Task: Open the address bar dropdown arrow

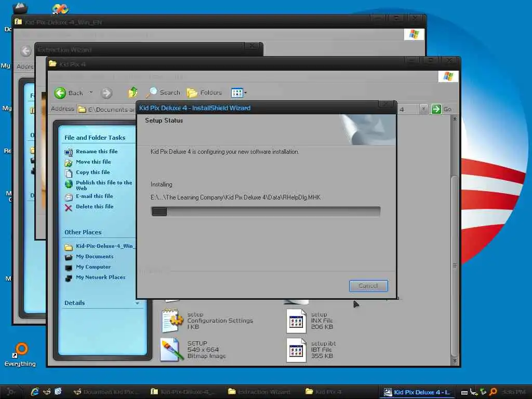Action: click(x=423, y=109)
